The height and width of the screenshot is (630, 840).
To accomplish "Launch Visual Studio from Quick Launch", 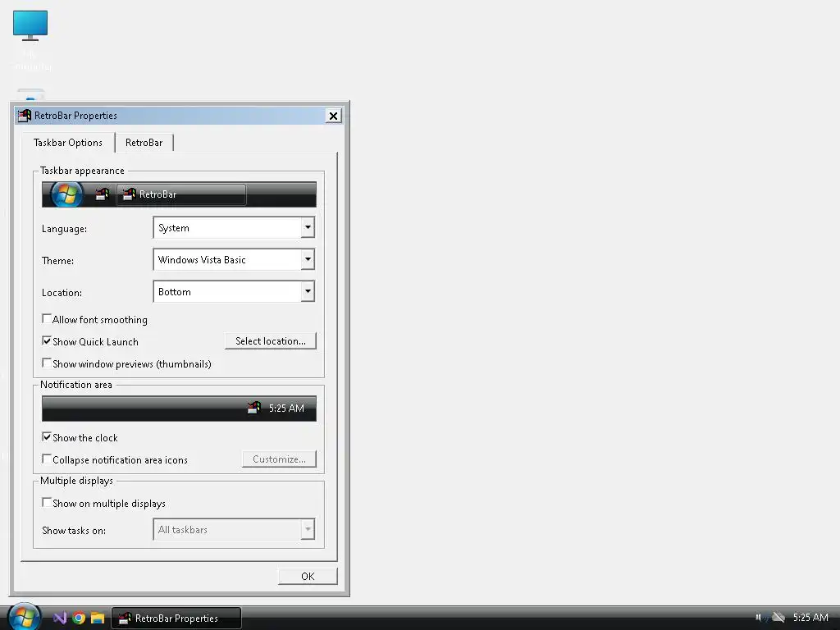I will 59,619.
